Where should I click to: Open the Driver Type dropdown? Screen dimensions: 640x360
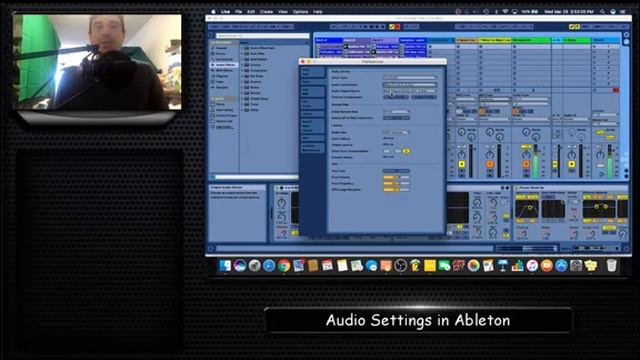click(410, 77)
